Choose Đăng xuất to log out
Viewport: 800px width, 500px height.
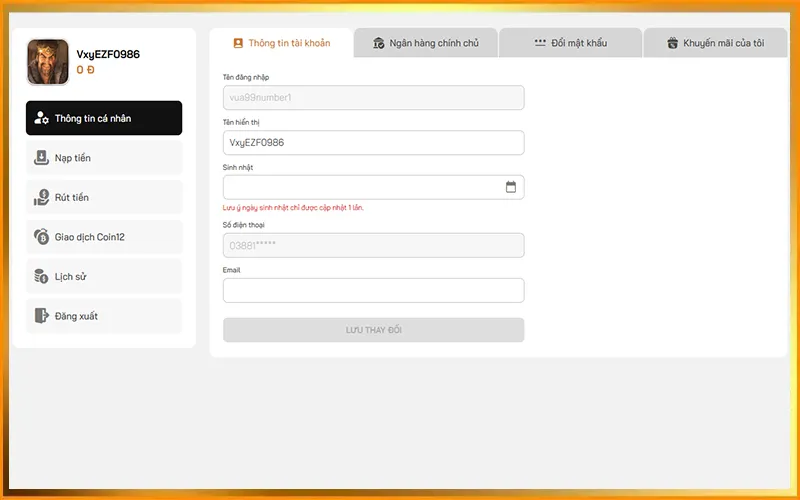point(104,316)
